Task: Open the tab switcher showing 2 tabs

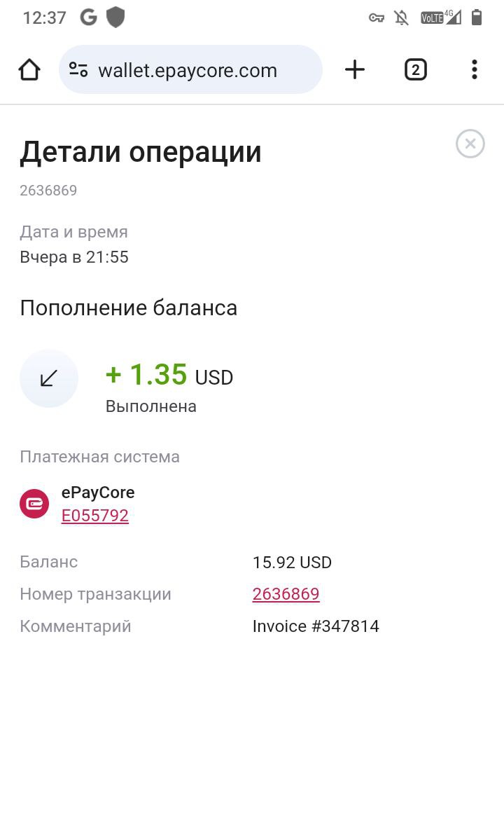Action: click(415, 69)
